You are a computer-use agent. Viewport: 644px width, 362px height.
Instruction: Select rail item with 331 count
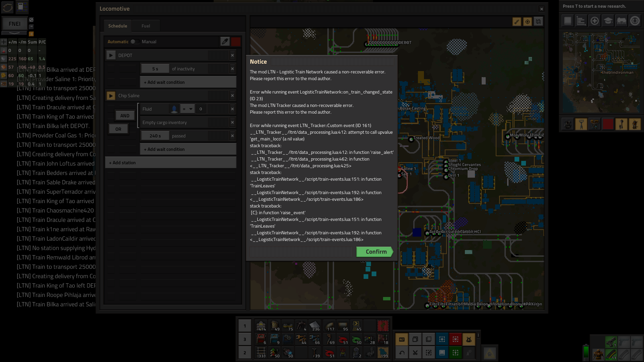[261, 353]
